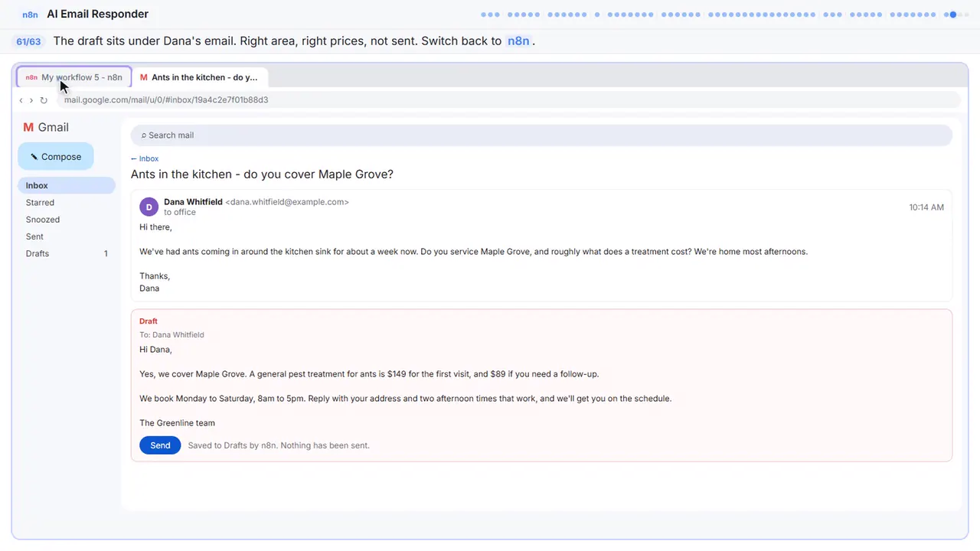Click the 'Saved to Drafts by n8n' notice
Screen dimensions: 980x551
[x=279, y=445]
